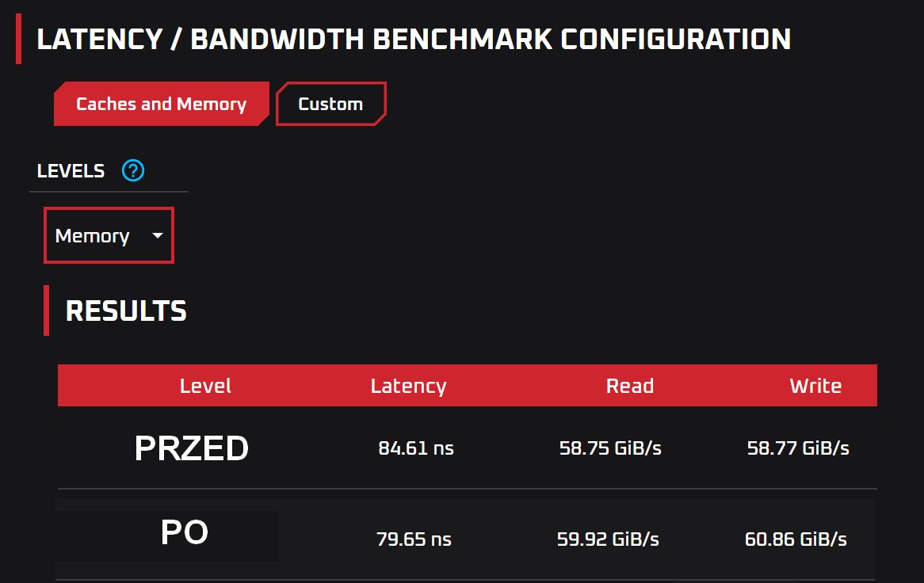
Task: Click the Latency column header
Action: click(408, 386)
